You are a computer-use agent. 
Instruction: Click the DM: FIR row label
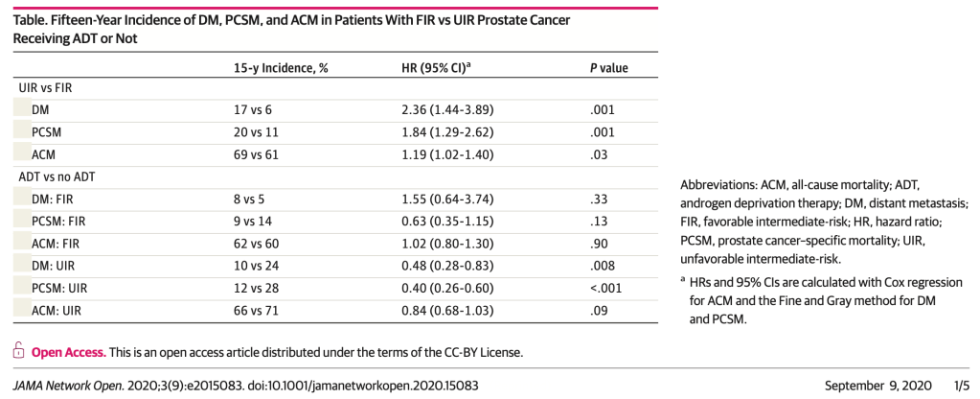54,199
